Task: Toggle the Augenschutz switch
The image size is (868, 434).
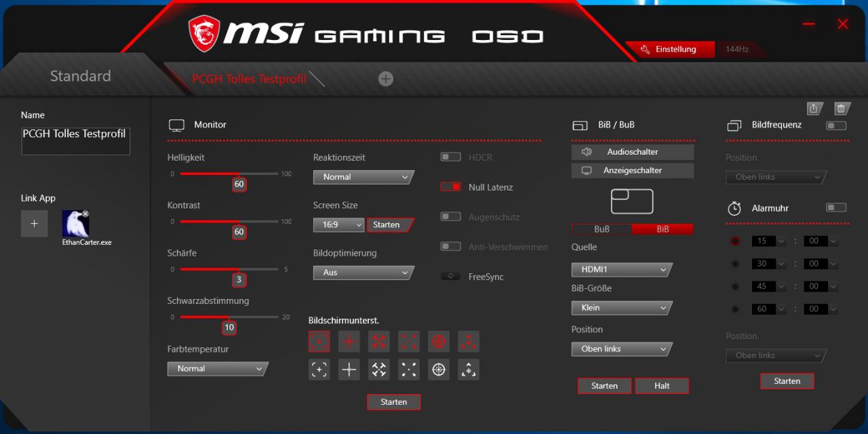Action: [x=450, y=217]
